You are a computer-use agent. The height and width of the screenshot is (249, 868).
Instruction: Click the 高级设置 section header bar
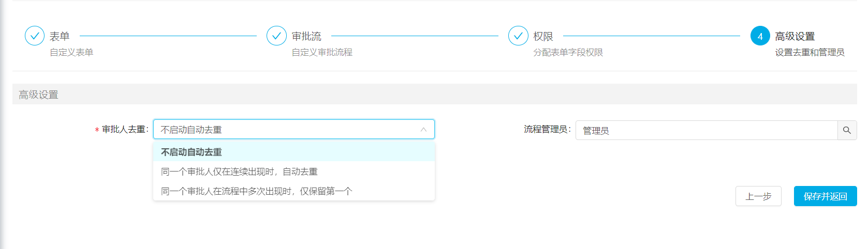[x=435, y=95]
